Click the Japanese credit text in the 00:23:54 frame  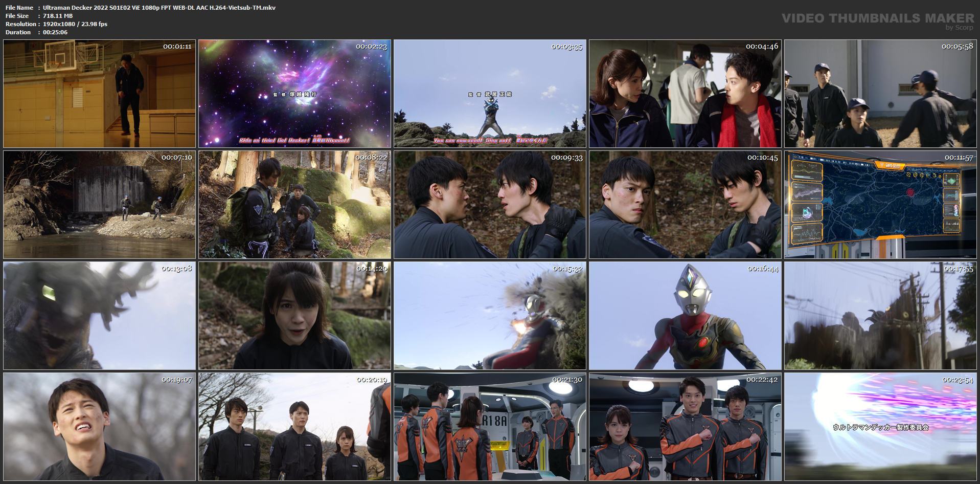[x=881, y=427]
